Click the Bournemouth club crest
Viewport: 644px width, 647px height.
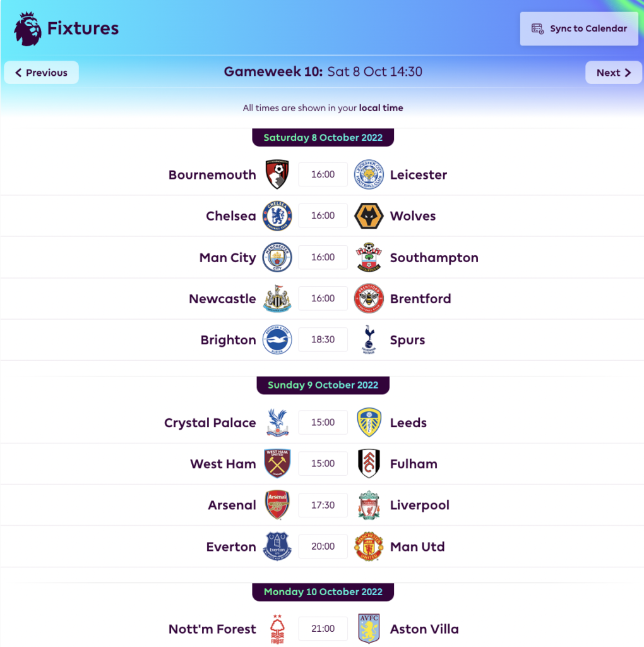tap(277, 174)
